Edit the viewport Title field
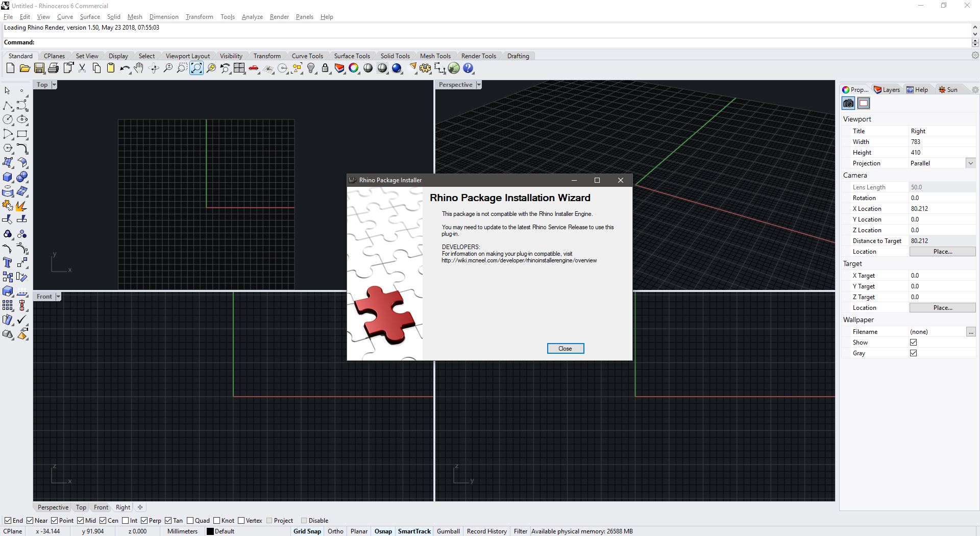The height and width of the screenshot is (536, 980). click(x=942, y=131)
